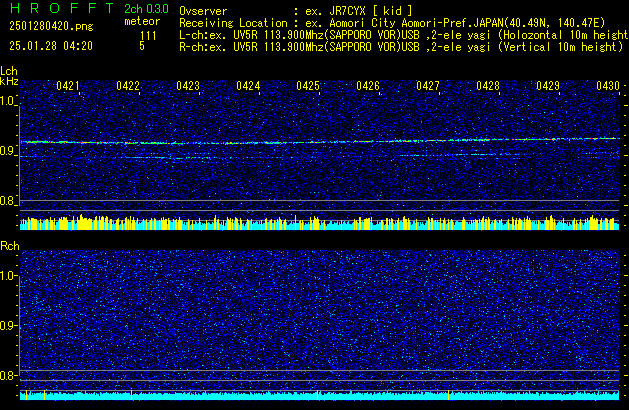Select the 0430 time marker
This screenshot has width=629, height=410.
click(608, 86)
